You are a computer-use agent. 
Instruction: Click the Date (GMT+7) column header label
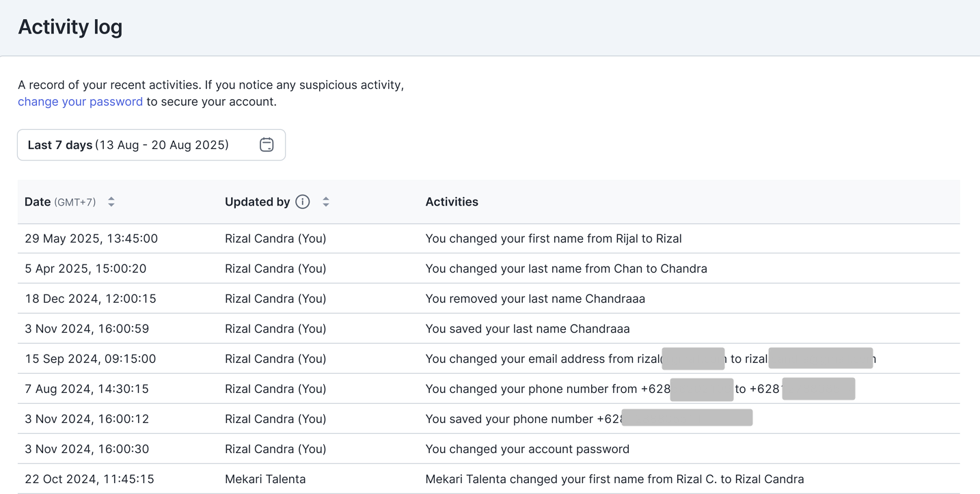(60, 202)
